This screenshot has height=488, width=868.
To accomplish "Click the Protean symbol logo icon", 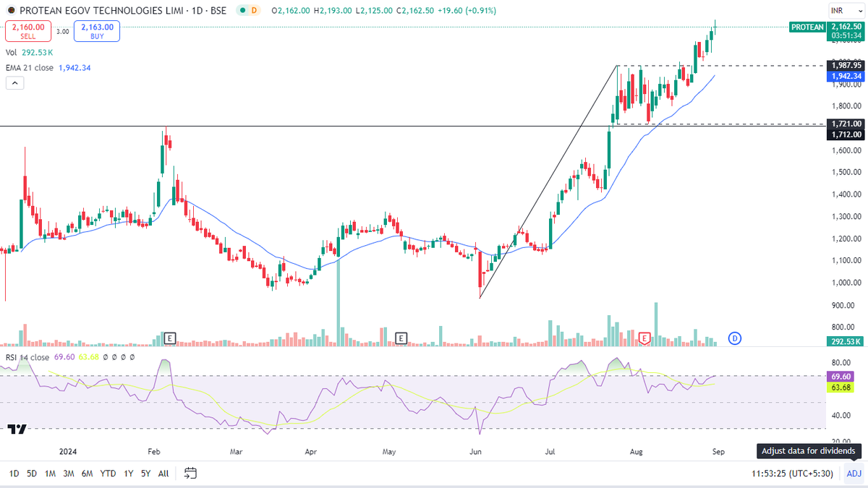I will tap(12, 11).
